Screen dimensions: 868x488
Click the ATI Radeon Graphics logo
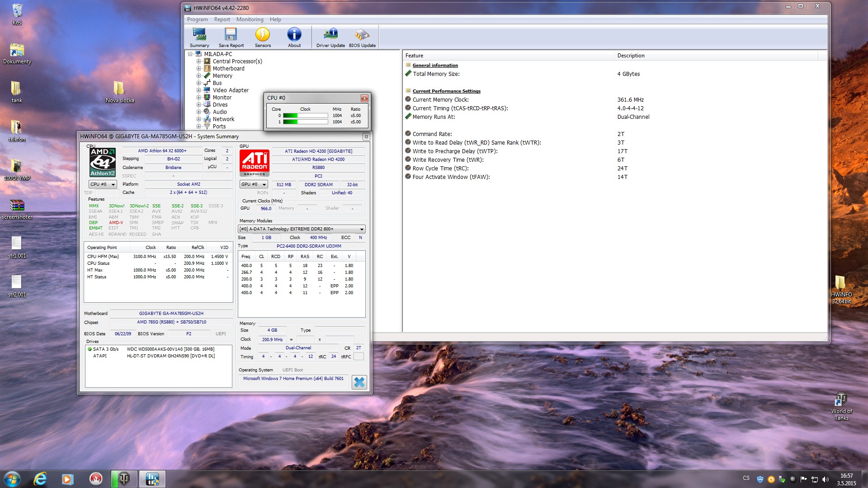255,163
